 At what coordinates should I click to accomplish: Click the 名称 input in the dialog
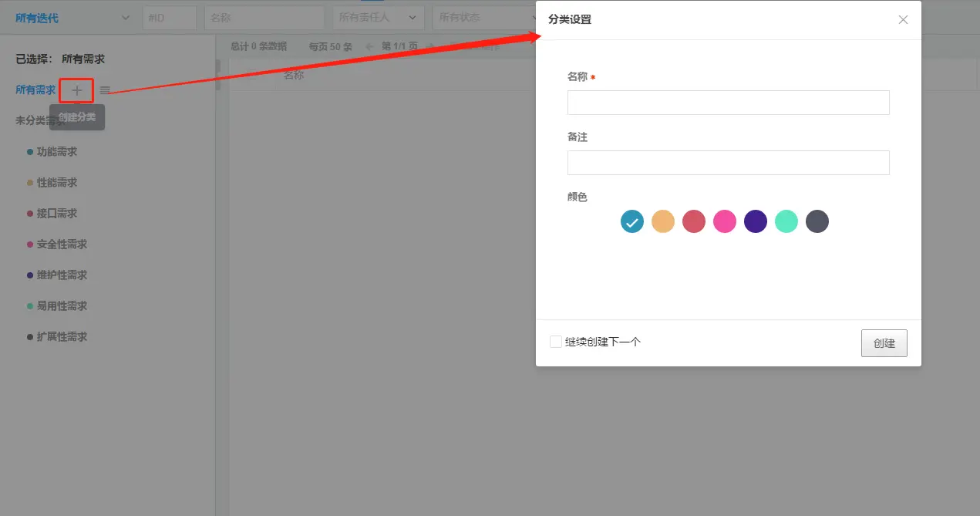[x=728, y=102]
